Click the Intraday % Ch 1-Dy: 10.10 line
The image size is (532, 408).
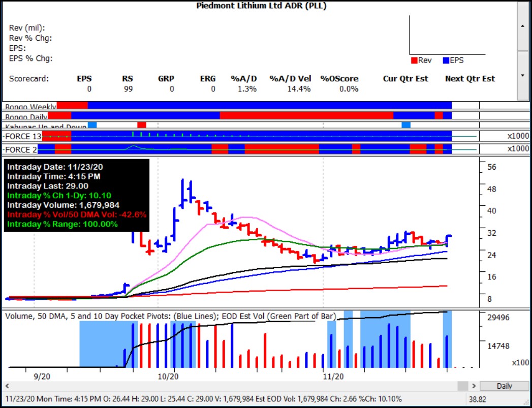click(59, 195)
